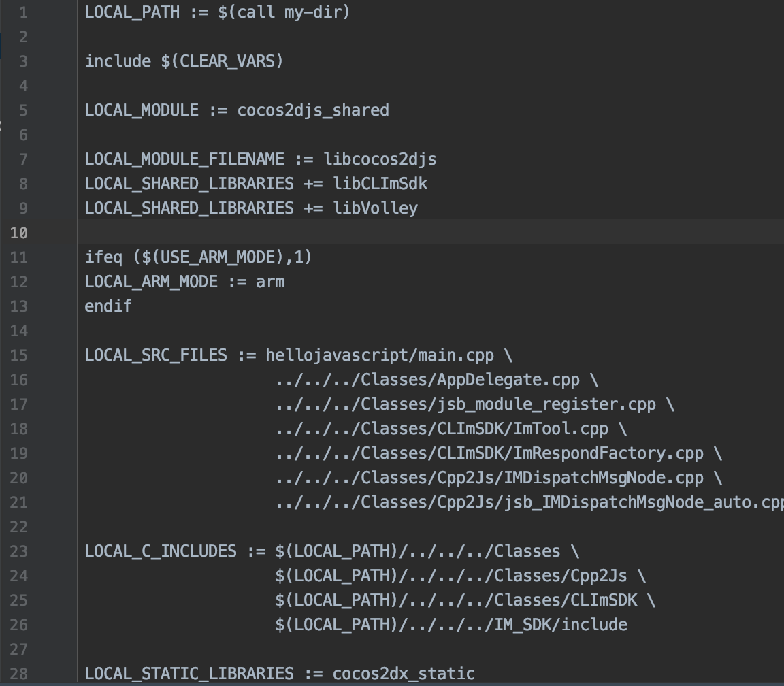The image size is (784, 686).
Task: Click the LOCAL_PATH variable on line 1
Action: [x=132, y=12]
